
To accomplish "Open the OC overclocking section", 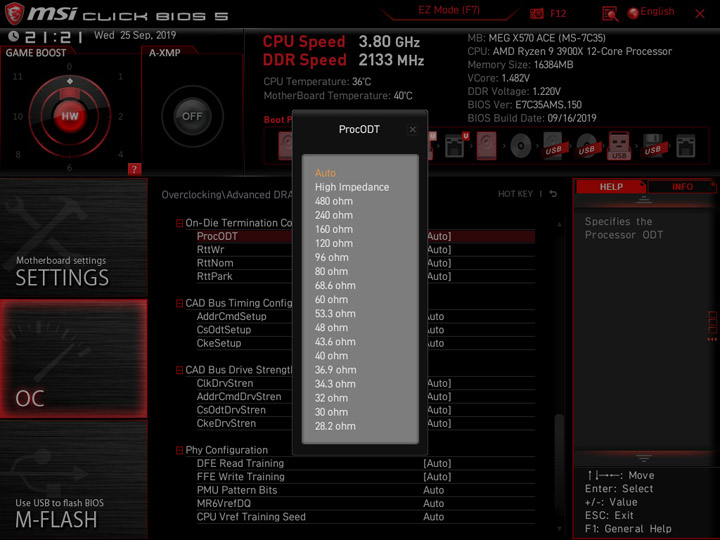I will pyautogui.click(x=73, y=359).
